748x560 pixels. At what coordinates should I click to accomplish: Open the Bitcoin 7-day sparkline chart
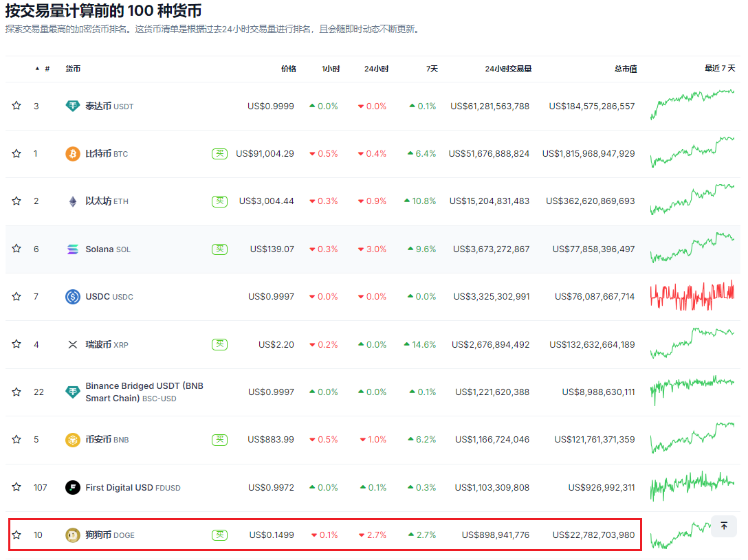pyautogui.click(x=692, y=152)
